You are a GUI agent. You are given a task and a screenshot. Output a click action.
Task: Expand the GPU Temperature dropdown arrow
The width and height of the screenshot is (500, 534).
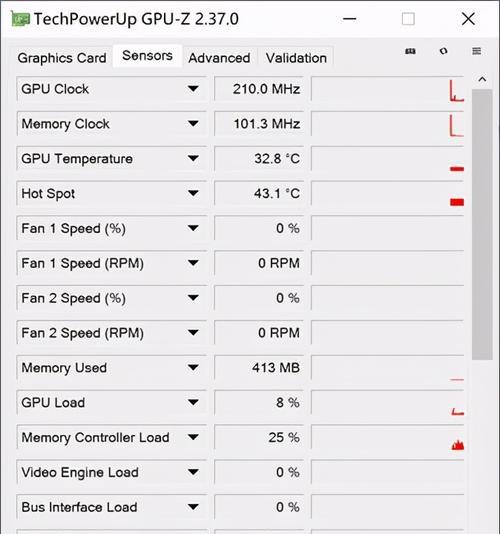click(x=193, y=158)
